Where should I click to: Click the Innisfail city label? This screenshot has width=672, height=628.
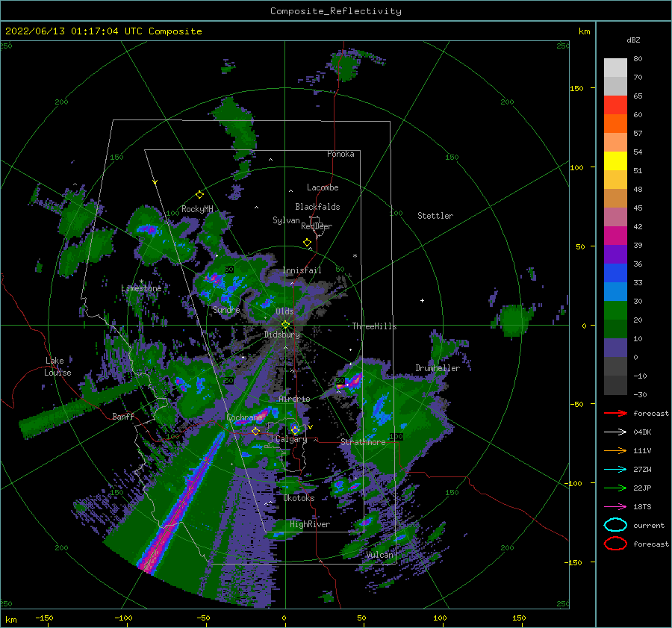(302, 270)
